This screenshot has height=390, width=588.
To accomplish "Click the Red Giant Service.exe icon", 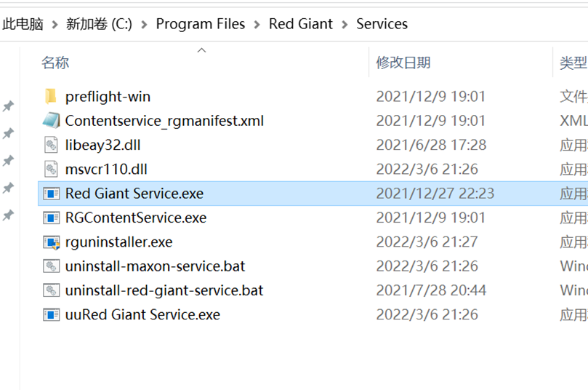I will pos(50,194).
